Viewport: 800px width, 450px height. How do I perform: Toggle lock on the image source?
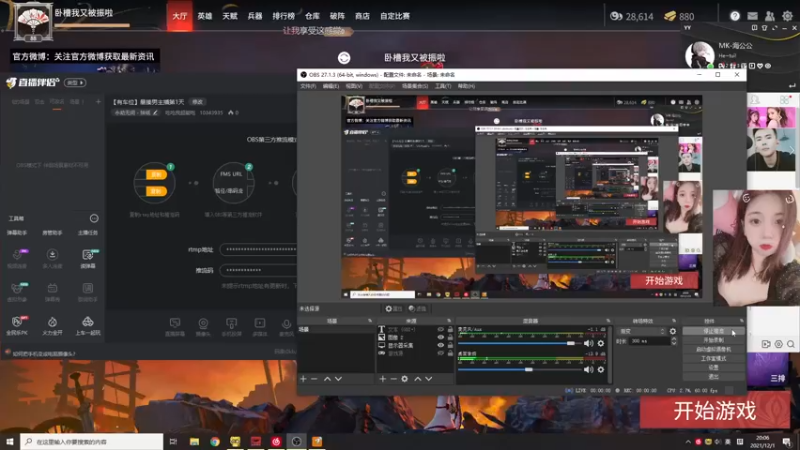pyautogui.click(x=450, y=337)
